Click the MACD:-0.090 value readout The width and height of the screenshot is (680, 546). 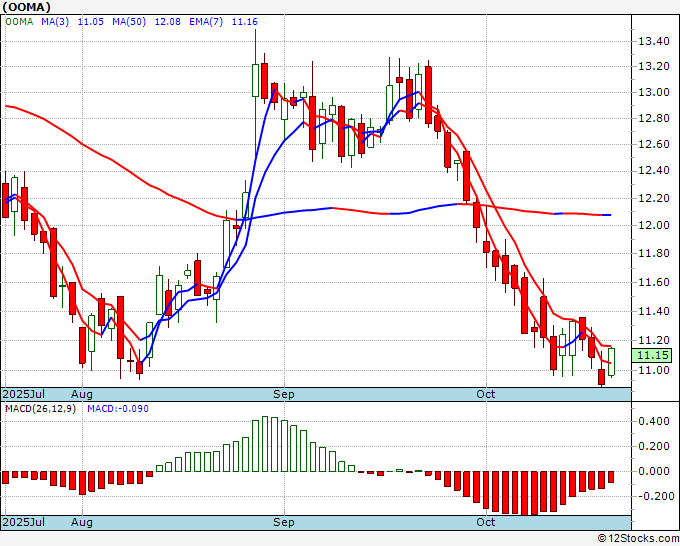tap(117, 409)
